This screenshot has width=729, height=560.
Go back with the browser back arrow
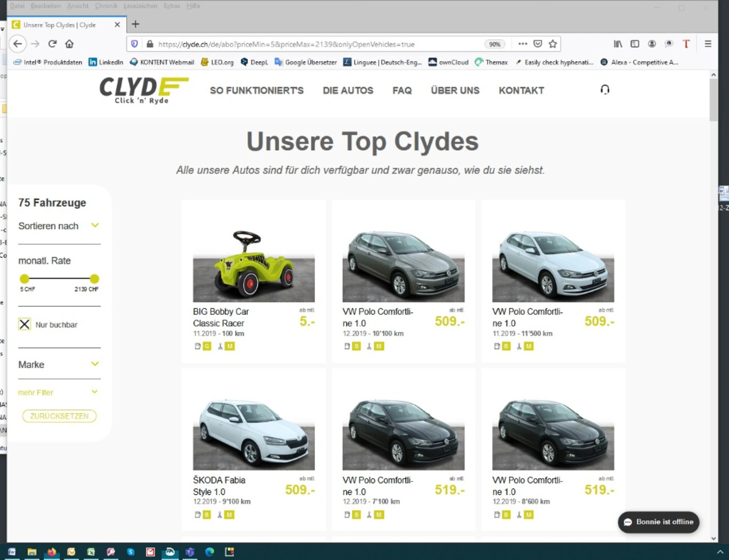tap(18, 44)
